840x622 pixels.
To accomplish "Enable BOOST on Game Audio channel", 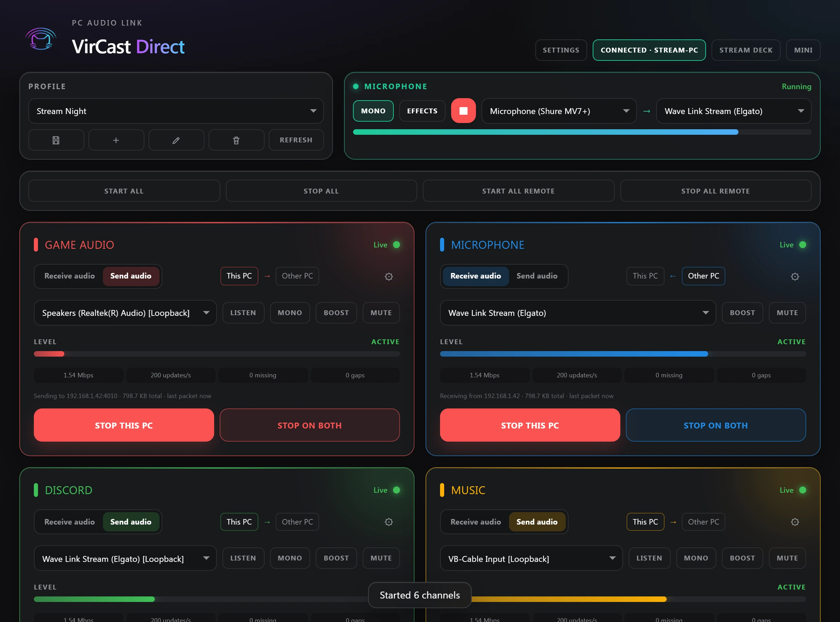I will (336, 312).
